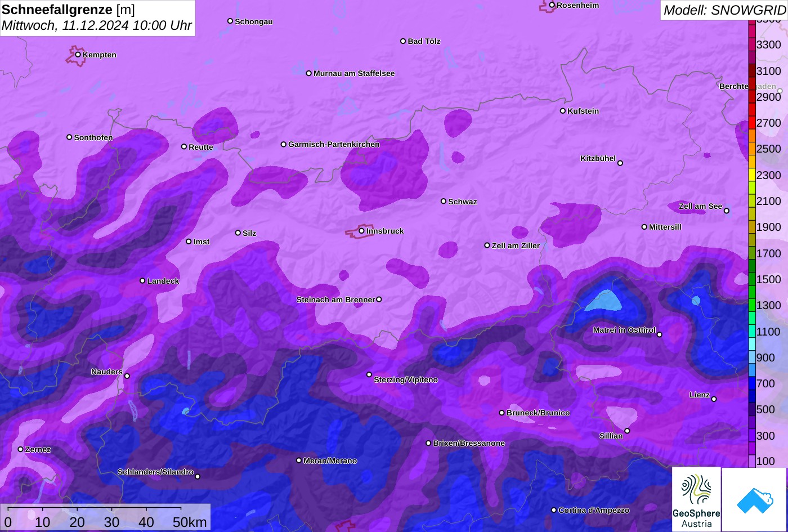This screenshot has width=788, height=532.
Task: Click the 1500 legend value
Action: 769,279
